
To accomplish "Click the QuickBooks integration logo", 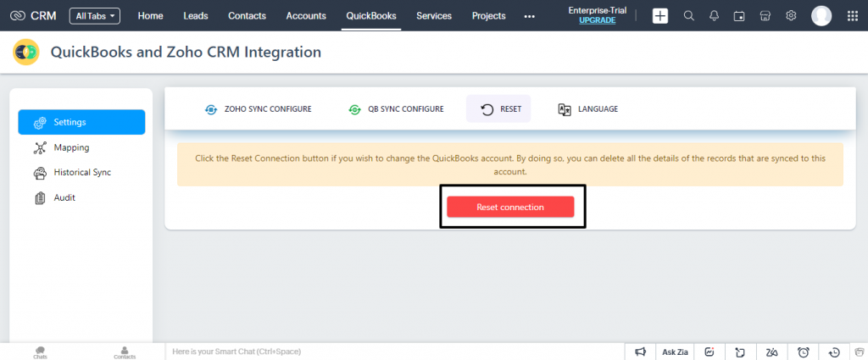I will (26, 52).
